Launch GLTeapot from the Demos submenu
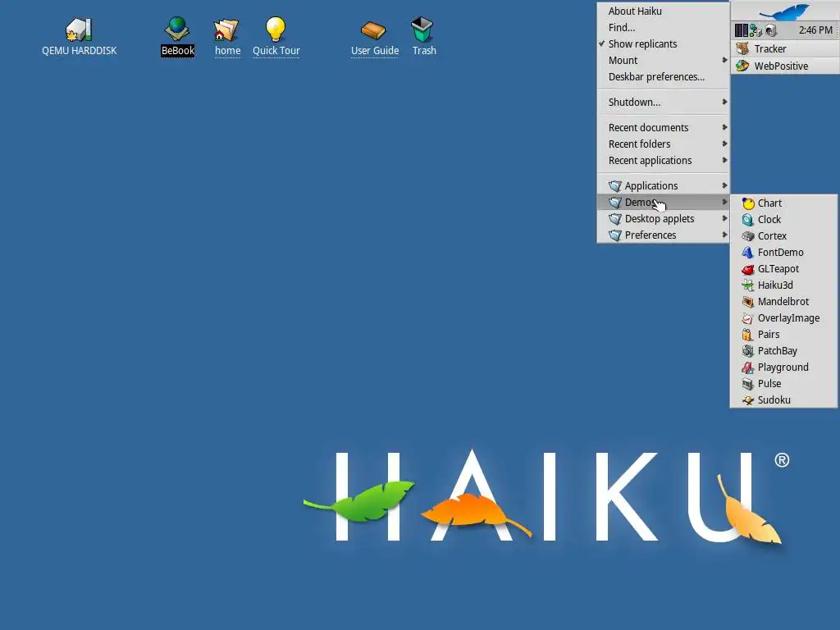 783,269
